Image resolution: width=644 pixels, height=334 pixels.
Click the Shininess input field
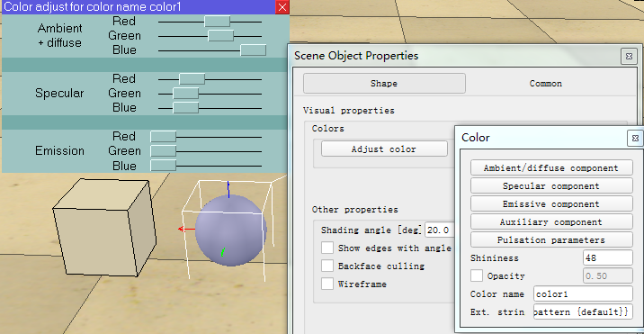(x=607, y=257)
